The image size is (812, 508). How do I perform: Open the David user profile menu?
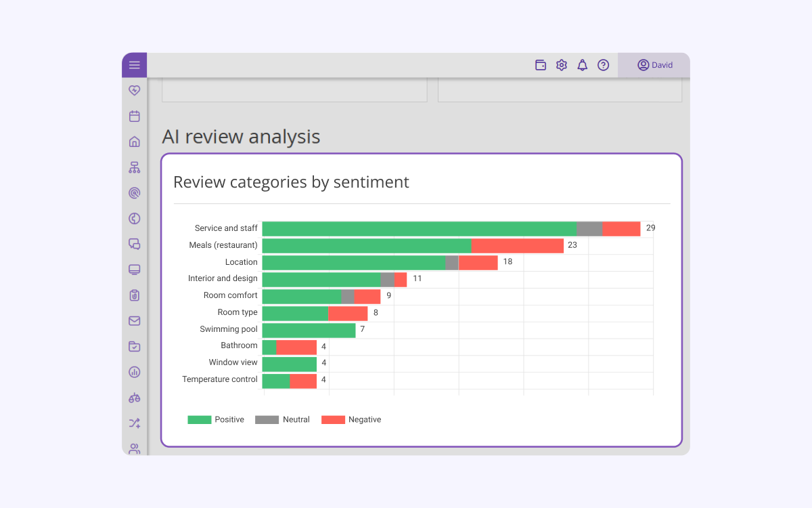[x=654, y=65]
